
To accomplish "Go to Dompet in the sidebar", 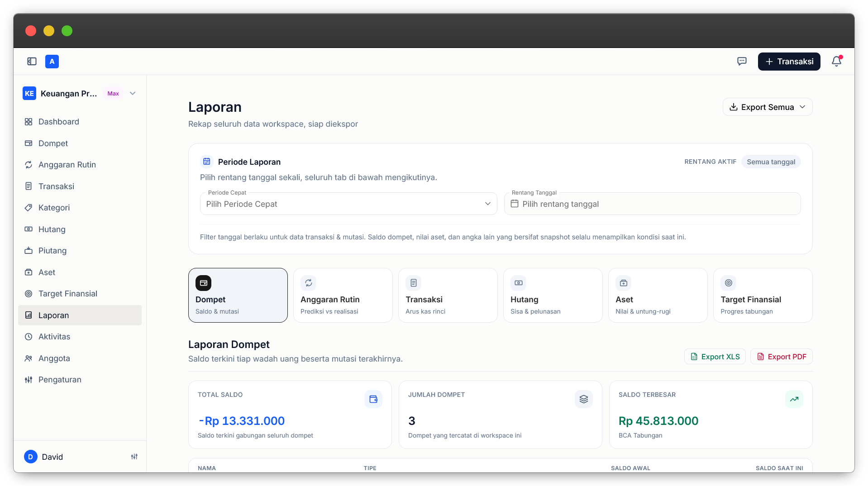I will coord(80,143).
